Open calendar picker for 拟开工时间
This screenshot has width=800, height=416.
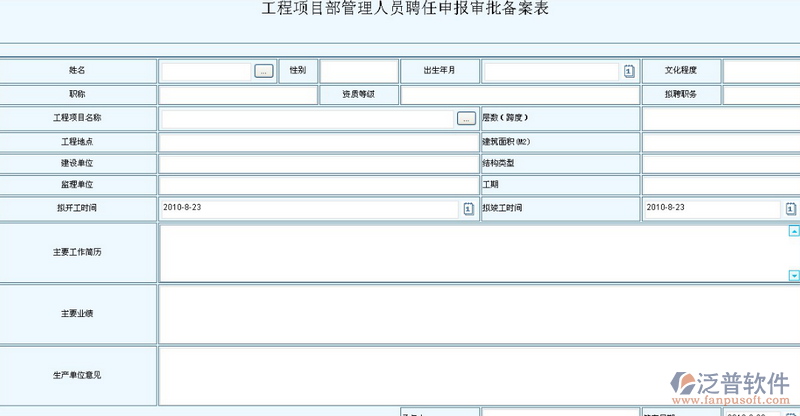point(468,208)
